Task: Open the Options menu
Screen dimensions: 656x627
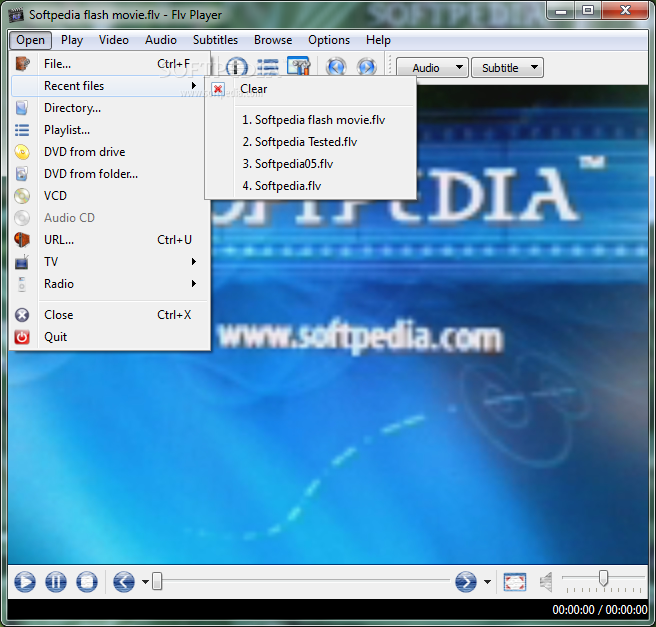Action: pyautogui.click(x=329, y=40)
